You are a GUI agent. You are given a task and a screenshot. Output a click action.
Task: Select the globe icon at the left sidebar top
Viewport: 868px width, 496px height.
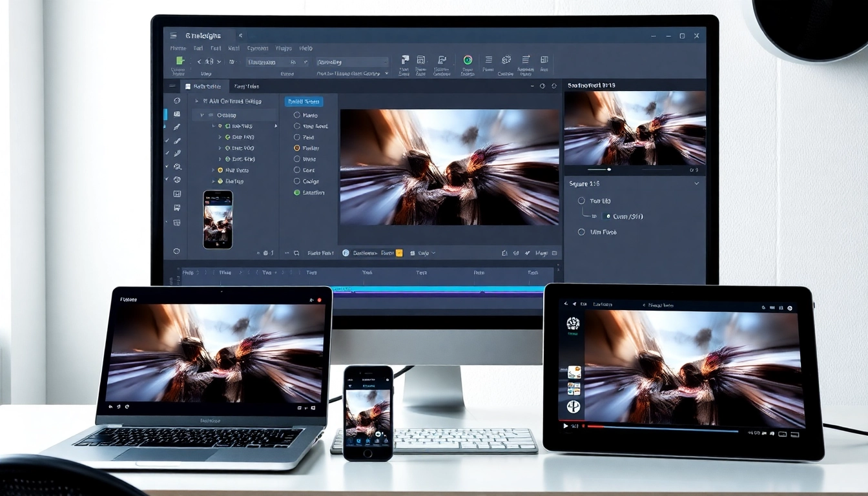[176, 101]
